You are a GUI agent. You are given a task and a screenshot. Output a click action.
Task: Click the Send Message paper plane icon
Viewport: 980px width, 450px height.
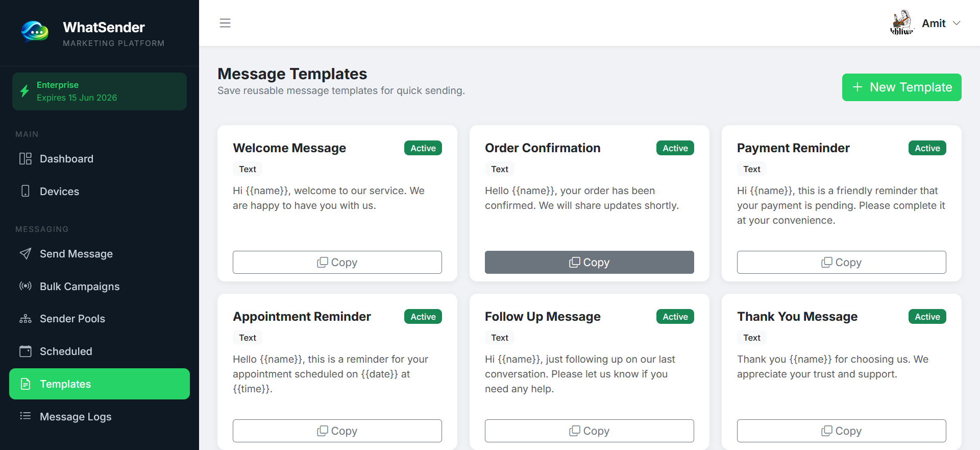point(26,254)
